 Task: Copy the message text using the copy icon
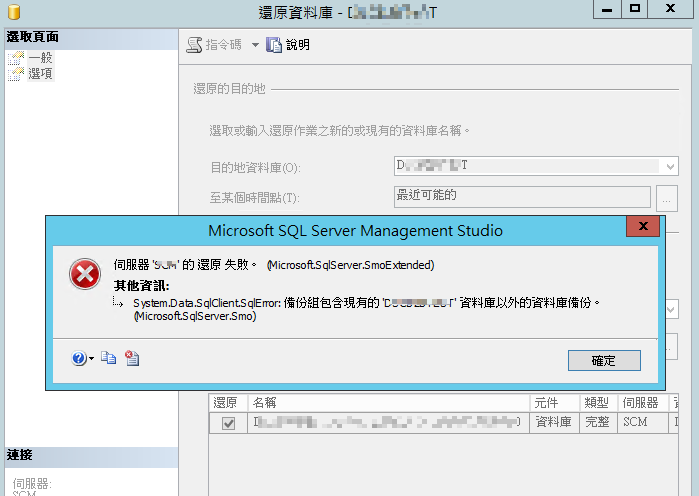108,358
